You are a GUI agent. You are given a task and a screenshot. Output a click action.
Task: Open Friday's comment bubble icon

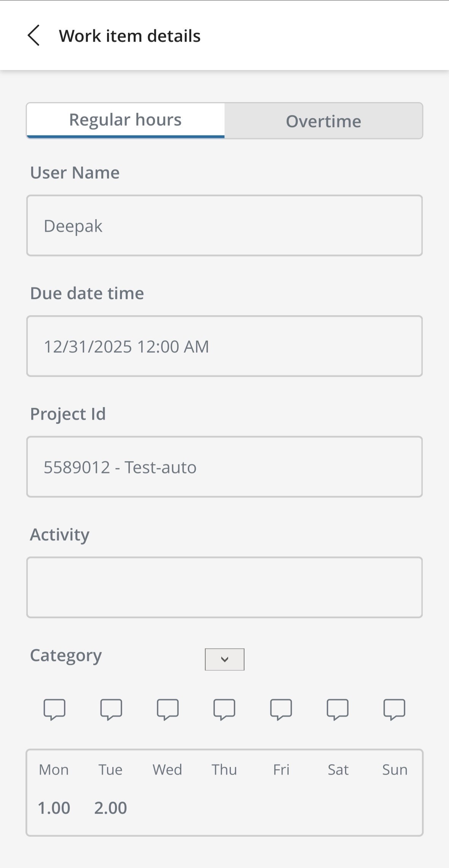point(281,709)
